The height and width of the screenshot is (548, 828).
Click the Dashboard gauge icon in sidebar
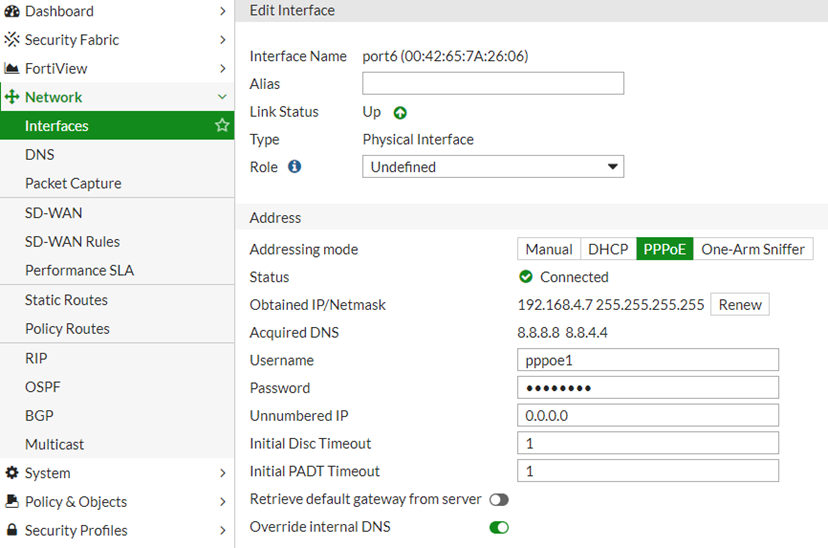pos(12,11)
